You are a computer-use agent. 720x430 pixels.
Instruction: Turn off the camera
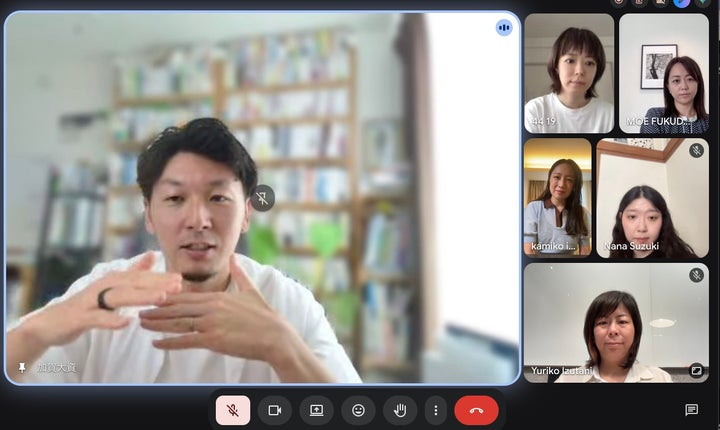[x=275, y=410]
